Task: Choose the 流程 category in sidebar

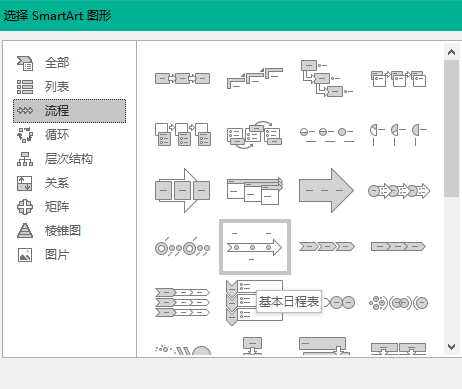Action: click(69, 111)
